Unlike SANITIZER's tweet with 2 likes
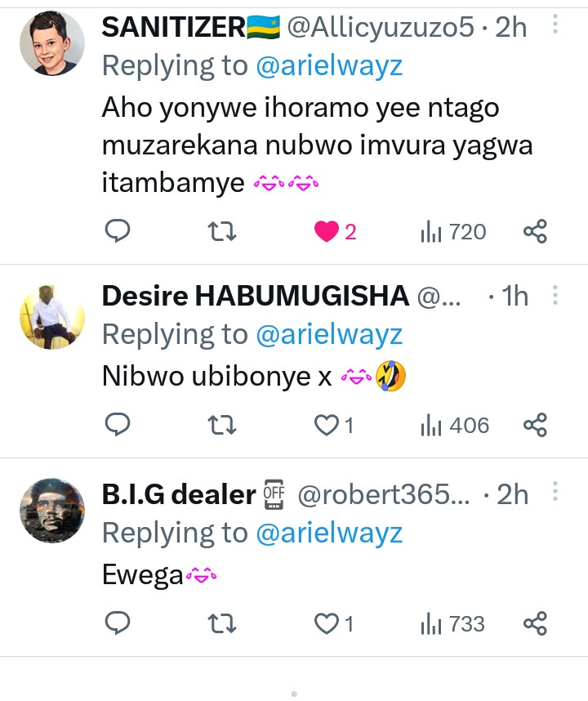 click(x=327, y=232)
